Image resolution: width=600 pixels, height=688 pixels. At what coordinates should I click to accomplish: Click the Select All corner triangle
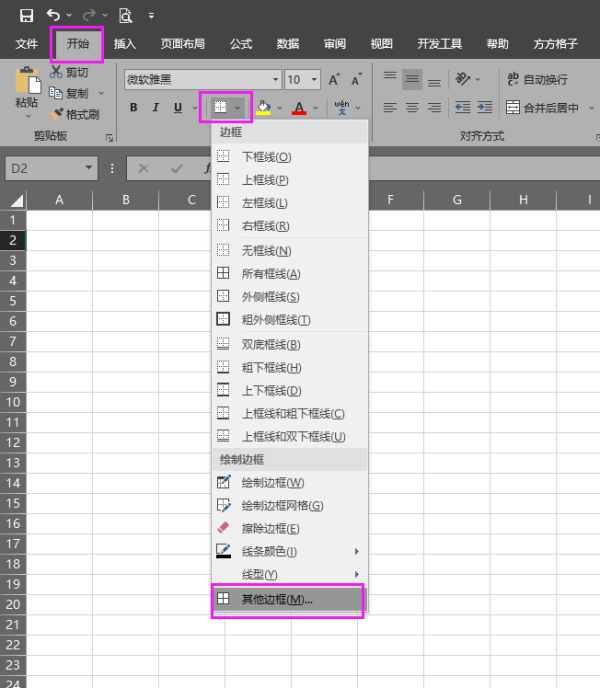point(17,201)
